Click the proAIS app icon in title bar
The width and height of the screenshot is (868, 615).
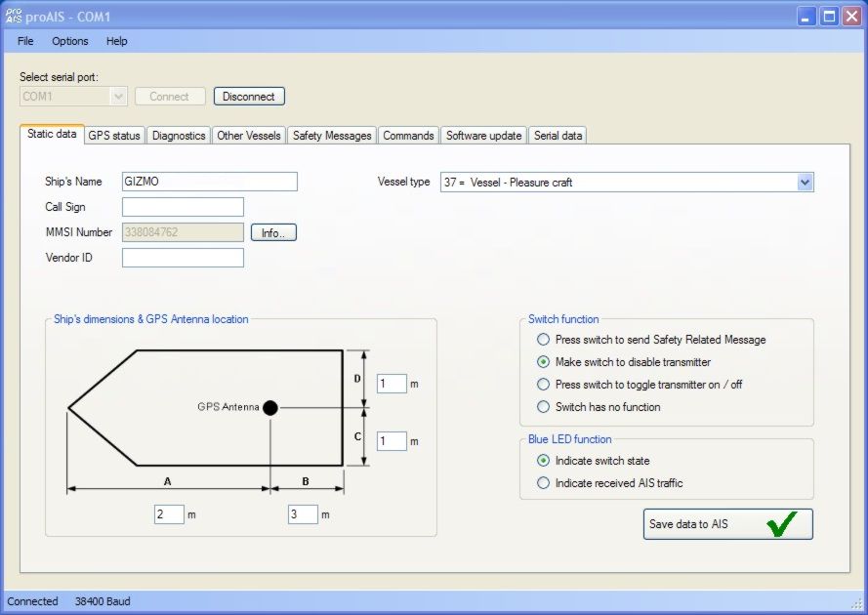14,16
